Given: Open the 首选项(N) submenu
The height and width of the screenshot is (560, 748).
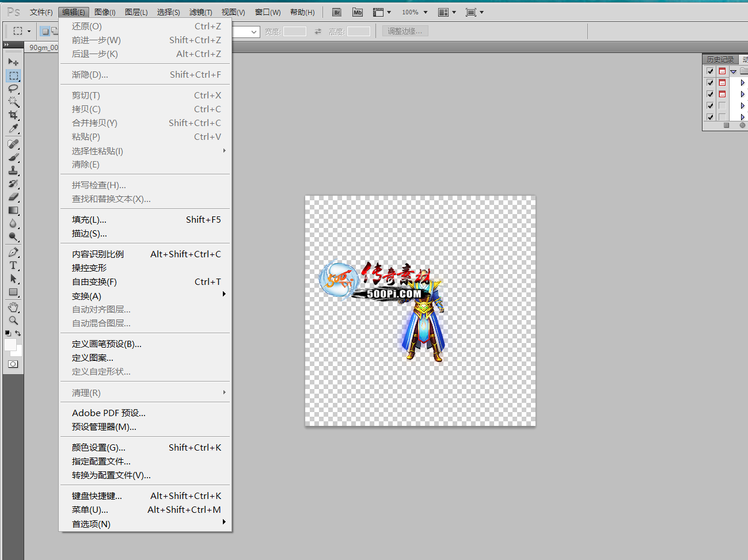Looking at the screenshot, I should point(145,524).
